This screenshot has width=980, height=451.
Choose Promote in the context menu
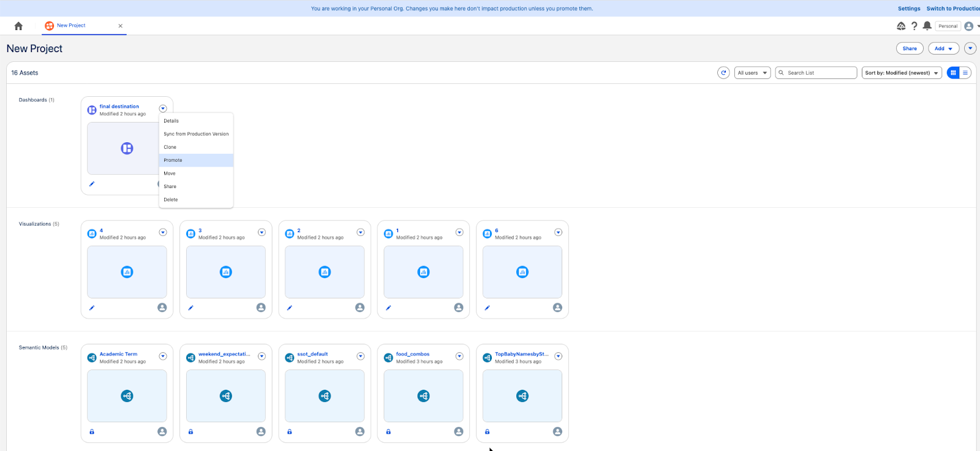click(196, 161)
